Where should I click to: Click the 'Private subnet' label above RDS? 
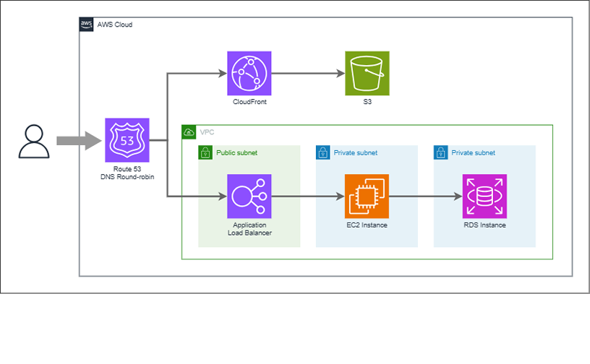[474, 152]
